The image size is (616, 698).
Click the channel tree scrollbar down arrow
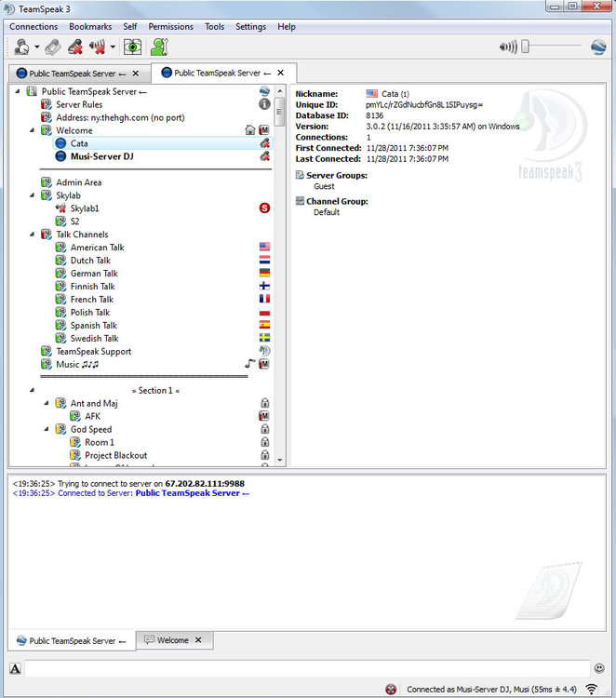pos(280,460)
